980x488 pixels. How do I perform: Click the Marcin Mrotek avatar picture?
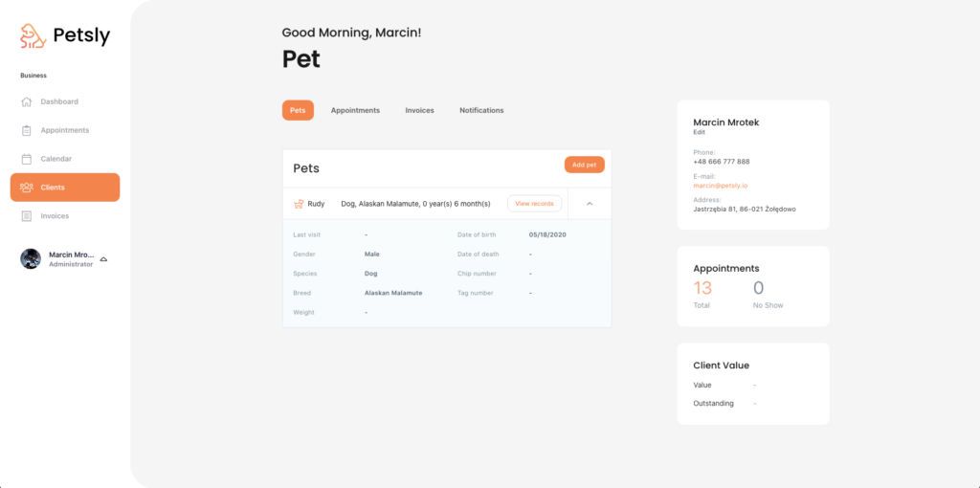[x=31, y=258]
